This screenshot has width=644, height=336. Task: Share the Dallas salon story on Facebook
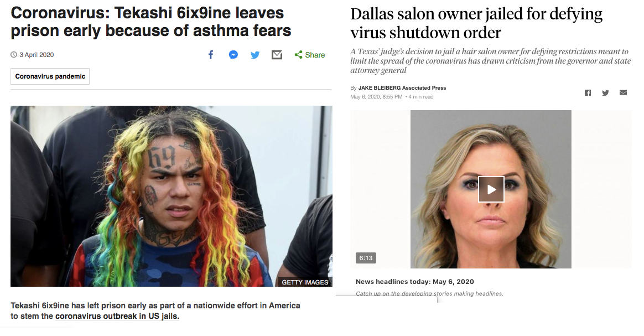pos(588,93)
